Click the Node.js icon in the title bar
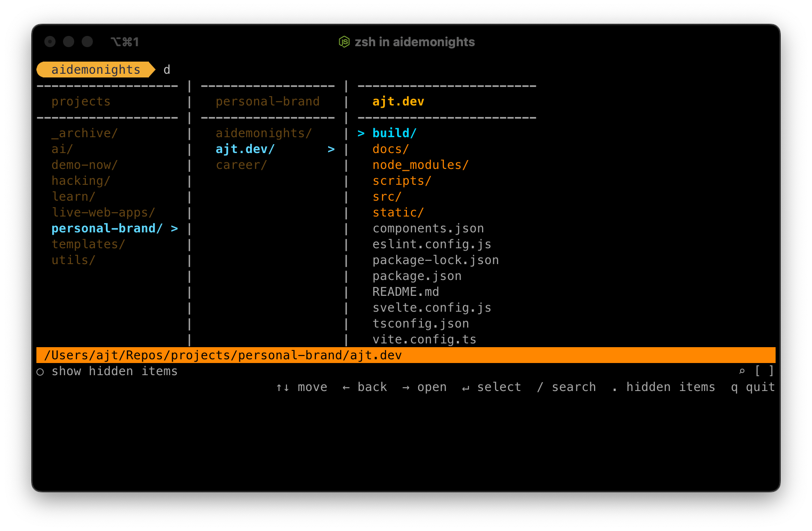Screen dimensions: 812x531 click(344, 42)
